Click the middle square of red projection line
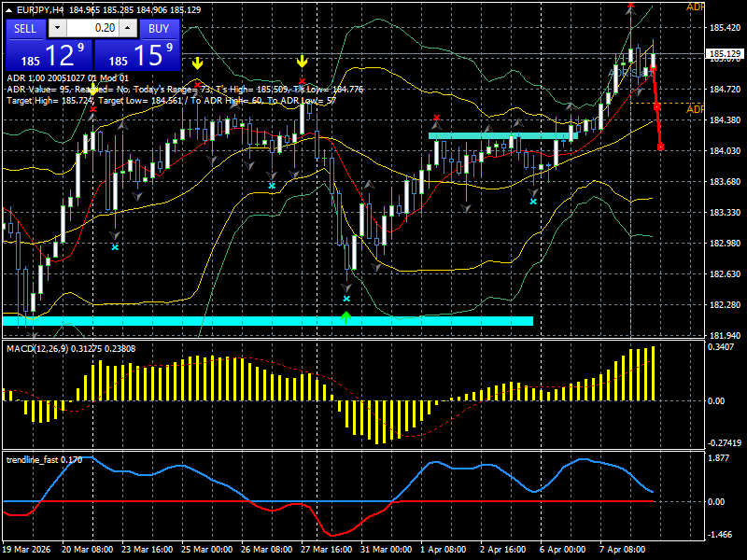Image resolution: width=747 pixels, height=560 pixels. tap(656, 106)
